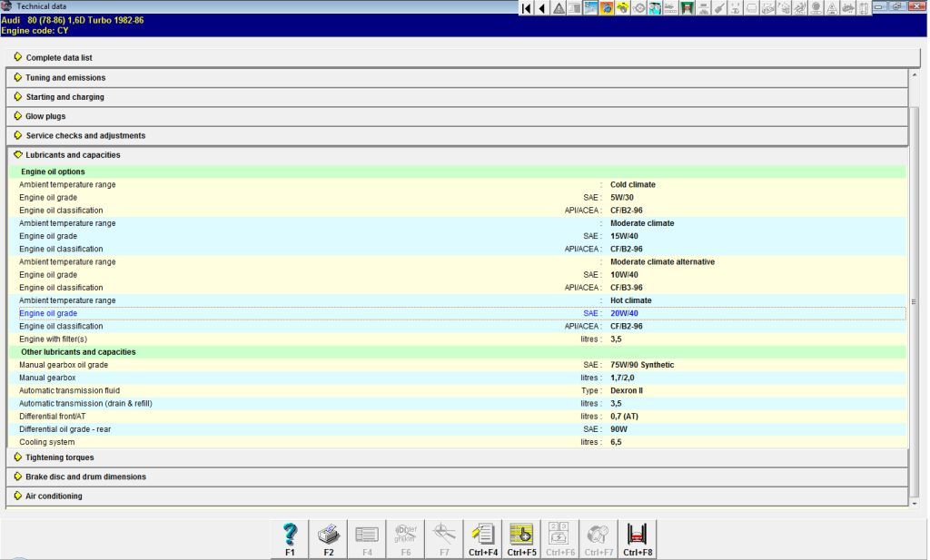Click the 'Moderate climate alternative' value
The width and height of the screenshot is (930, 560).
pyautogui.click(x=662, y=262)
